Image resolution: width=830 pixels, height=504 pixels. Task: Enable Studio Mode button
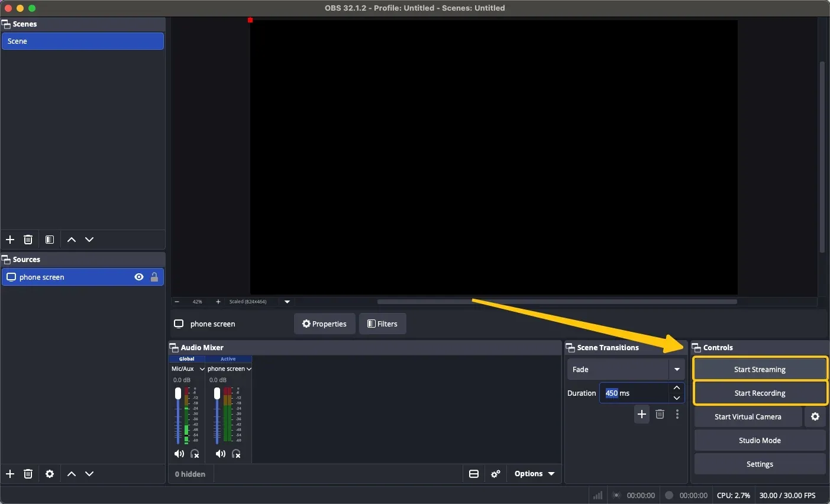click(760, 440)
